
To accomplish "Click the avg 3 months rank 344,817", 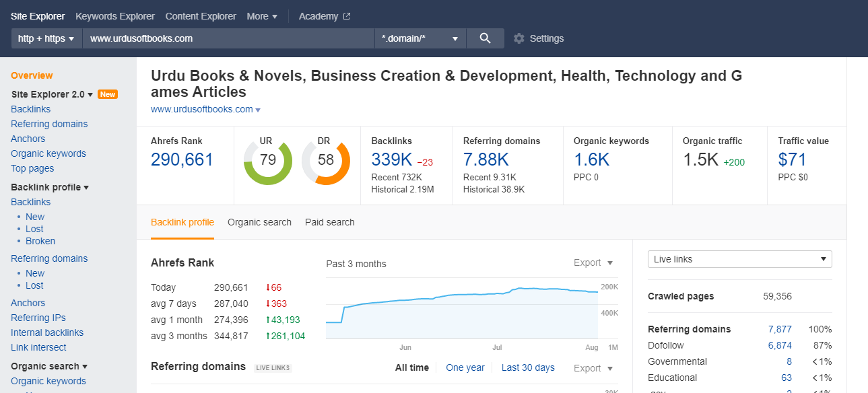I will coord(231,336).
